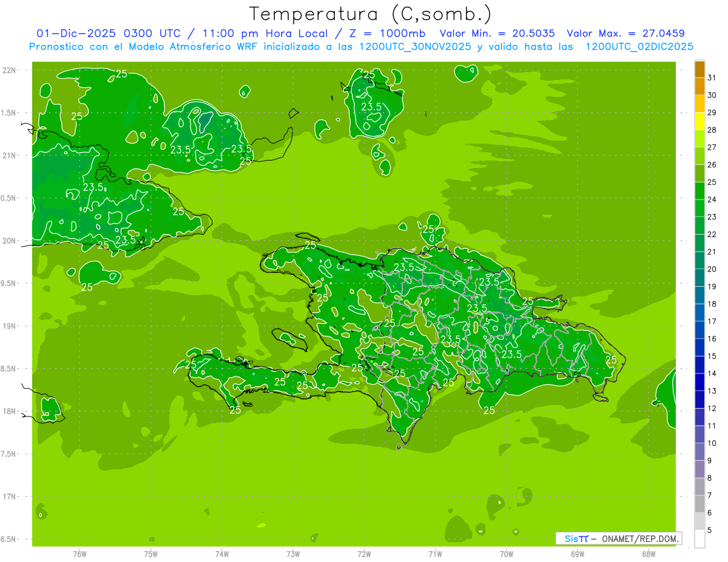Click the 68W longitude axis label
This screenshot has height=562, width=728.
649,554
